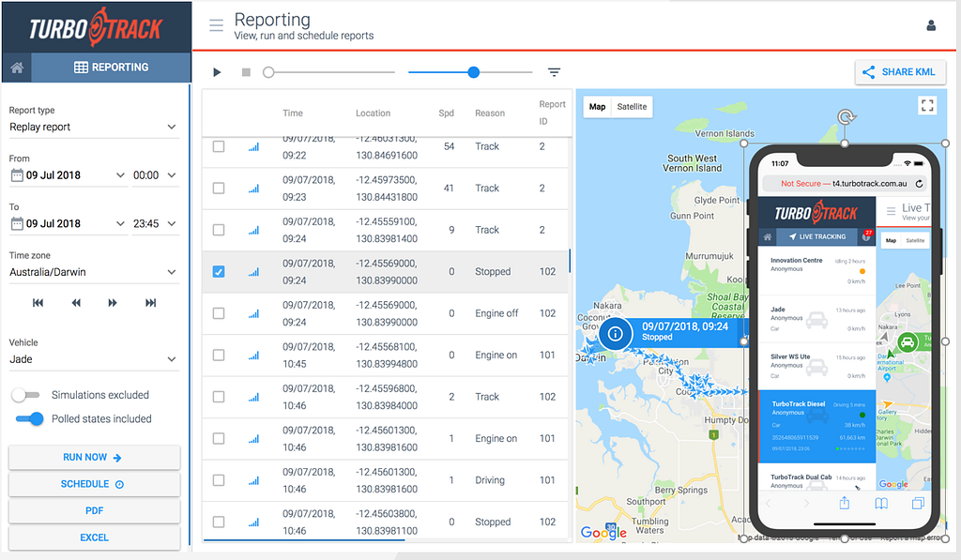Jump to last record button
The height and width of the screenshot is (560, 961).
151,303
